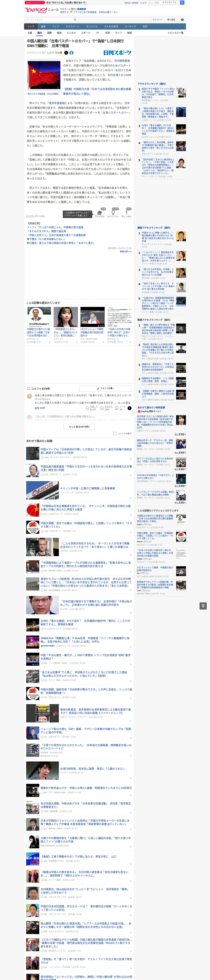Click the first commenter's avatar icon
Screen dimensions: 210x980
tap(29, 396)
